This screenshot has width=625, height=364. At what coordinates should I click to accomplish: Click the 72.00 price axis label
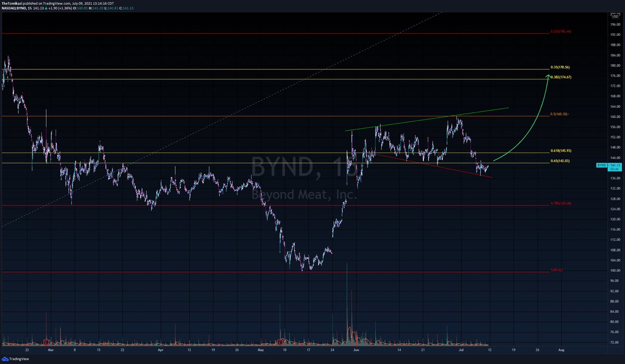coord(614,342)
